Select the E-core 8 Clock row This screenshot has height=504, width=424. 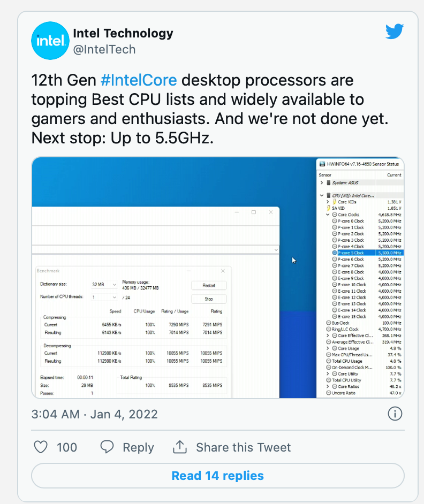[x=351, y=272]
